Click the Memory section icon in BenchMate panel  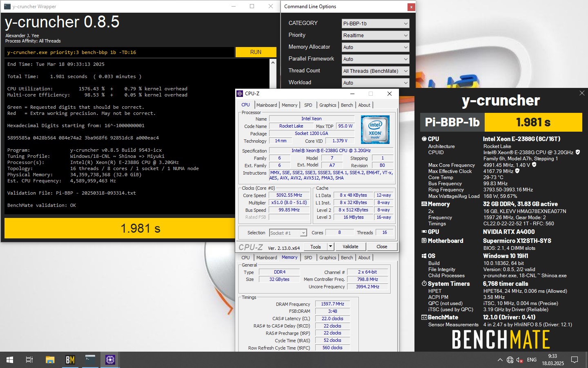(x=424, y=204)
